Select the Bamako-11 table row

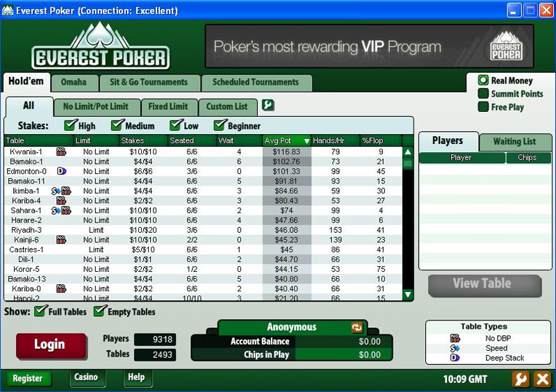tap(203, 181)
